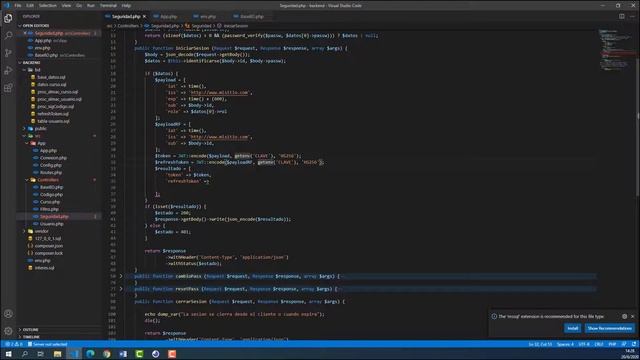
Task: Switch to the env.php editor tab
Action: 208,17
